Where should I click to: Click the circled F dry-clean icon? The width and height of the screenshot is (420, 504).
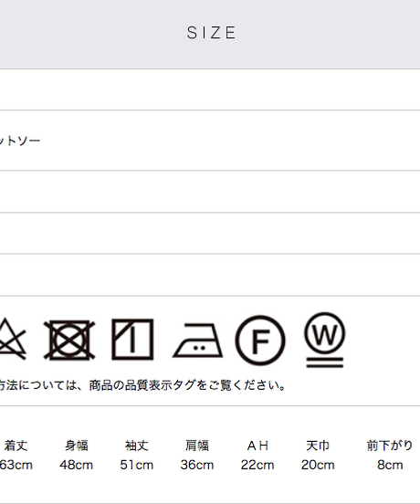[x=260, y=341]
